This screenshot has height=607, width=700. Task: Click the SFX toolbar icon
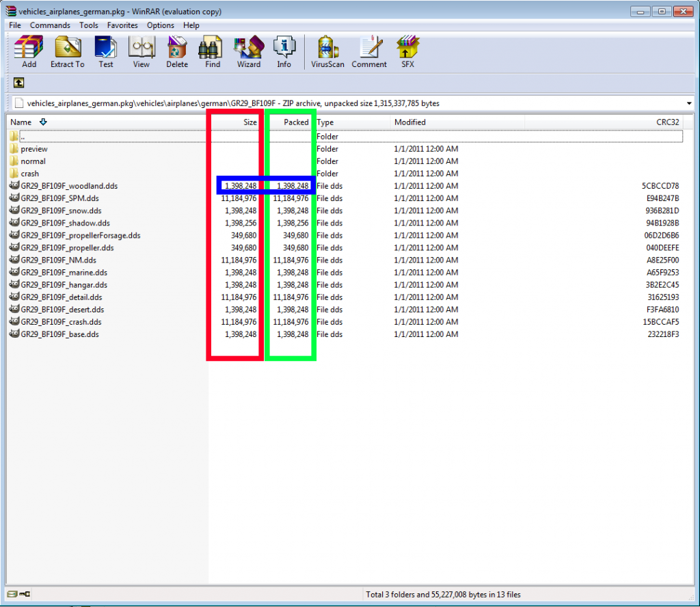(x=407, y=51)
